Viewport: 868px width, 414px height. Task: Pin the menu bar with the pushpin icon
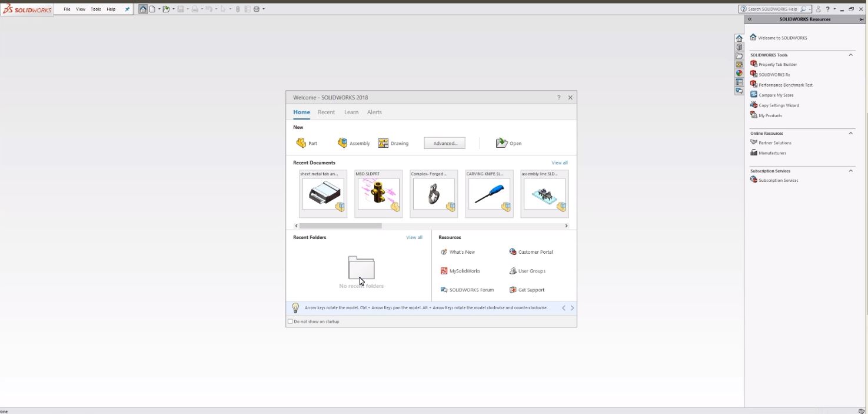point(127,9)
